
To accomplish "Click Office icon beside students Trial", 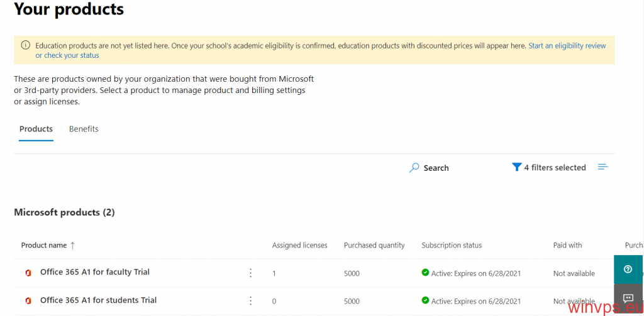I will (28, 301).
